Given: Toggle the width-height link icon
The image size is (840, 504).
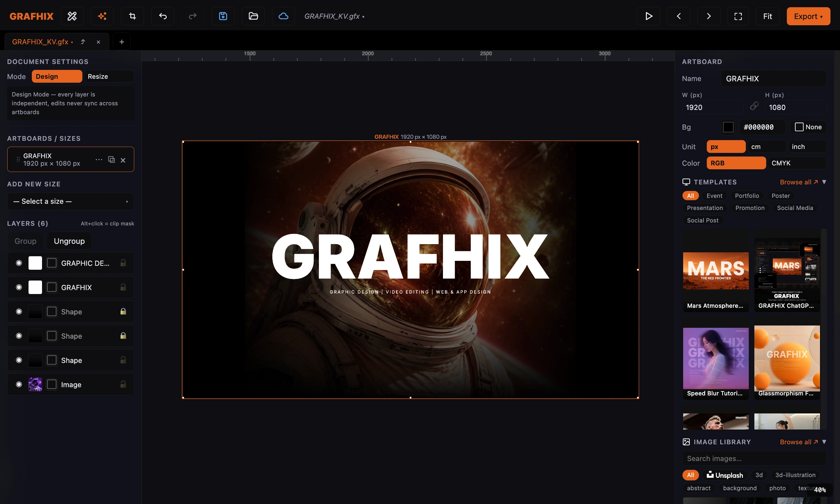Looking at the screenshot, I should point(754,106).
